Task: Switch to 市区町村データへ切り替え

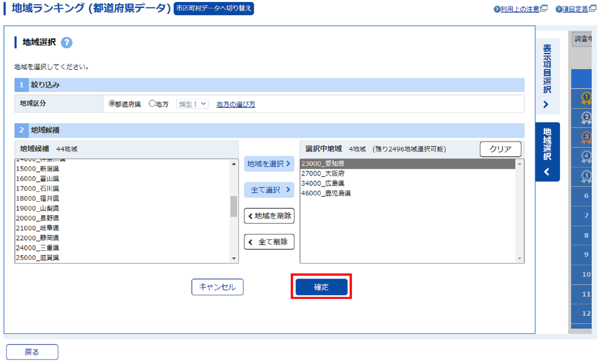Action: point(214,8)
